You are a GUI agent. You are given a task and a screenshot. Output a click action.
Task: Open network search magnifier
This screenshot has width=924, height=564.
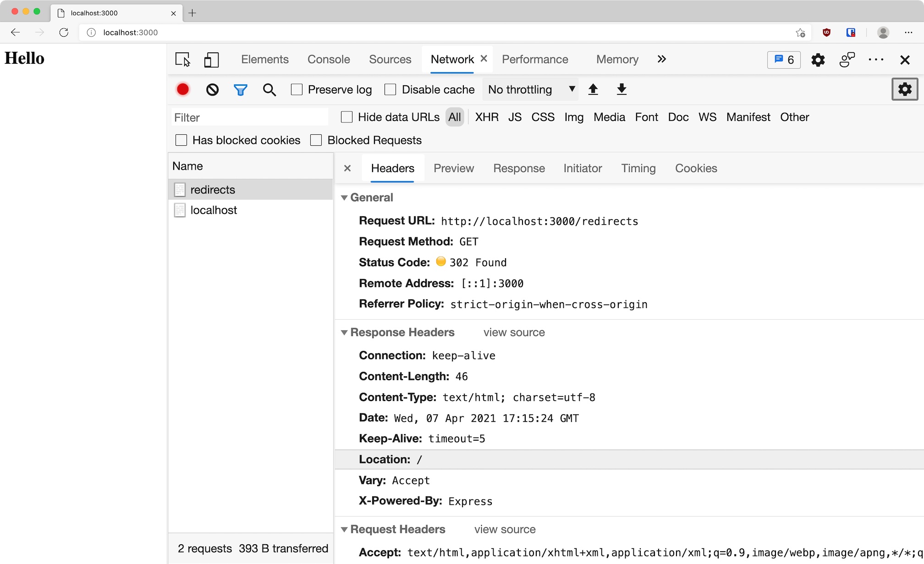[269, 89]
